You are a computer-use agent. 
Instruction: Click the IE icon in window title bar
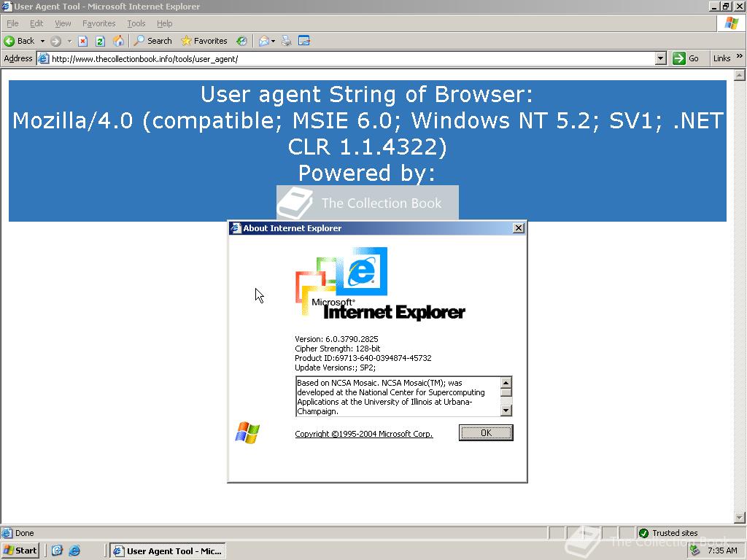point(6,6)
